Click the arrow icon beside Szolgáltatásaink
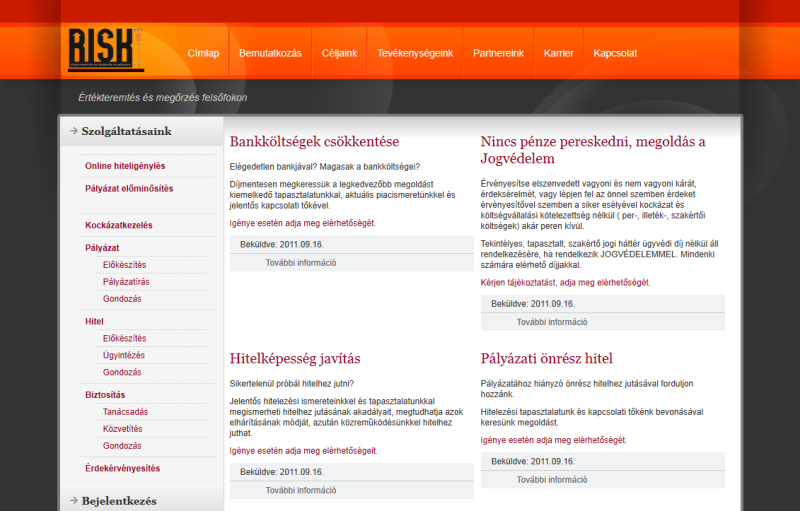 [73, 131]
